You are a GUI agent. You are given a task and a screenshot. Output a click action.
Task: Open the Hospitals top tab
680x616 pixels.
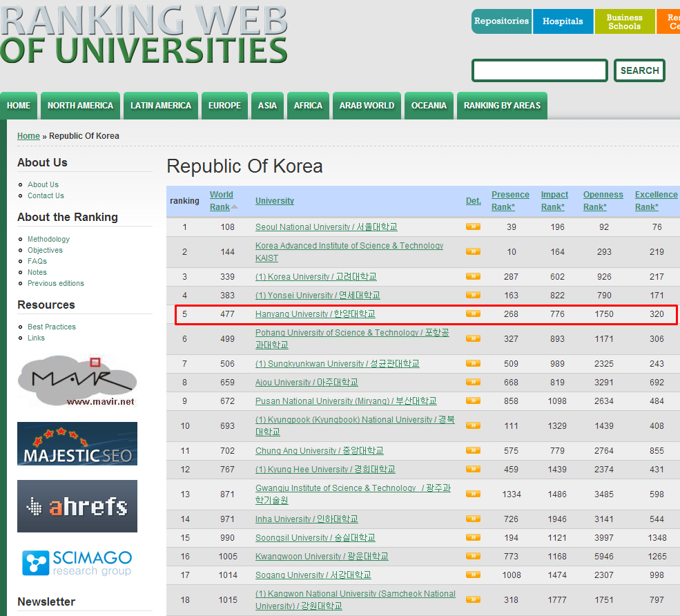(563, 21)
